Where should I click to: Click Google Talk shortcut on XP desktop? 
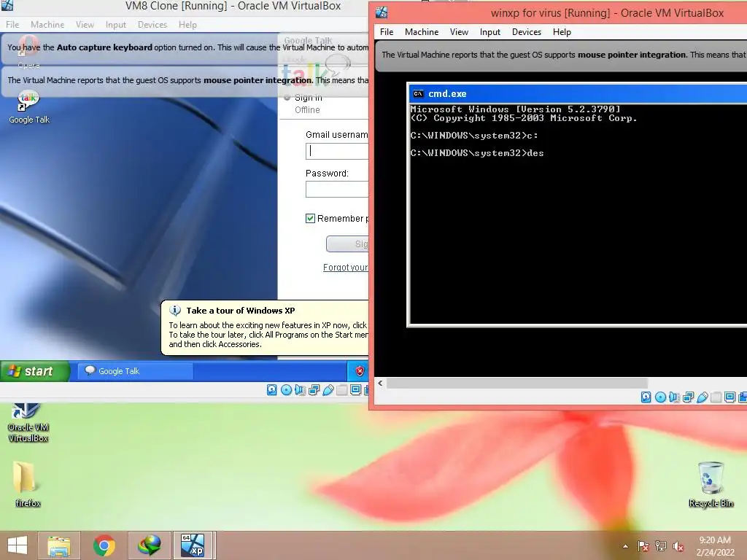pos(28,107)
